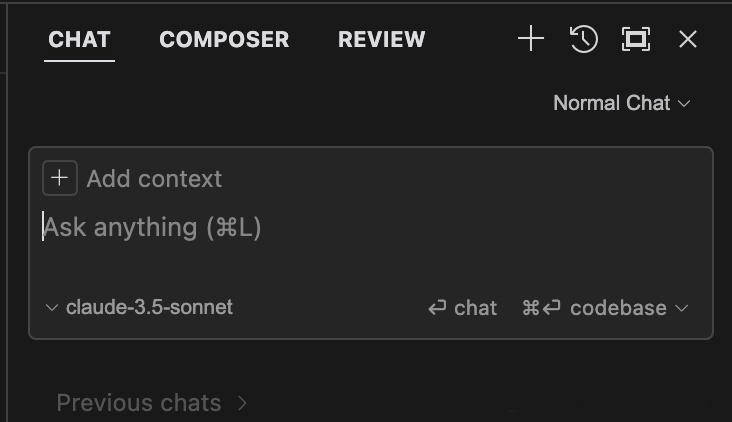Switch to the CHAT tab
The image size is (732, 422).
point(79,39)
